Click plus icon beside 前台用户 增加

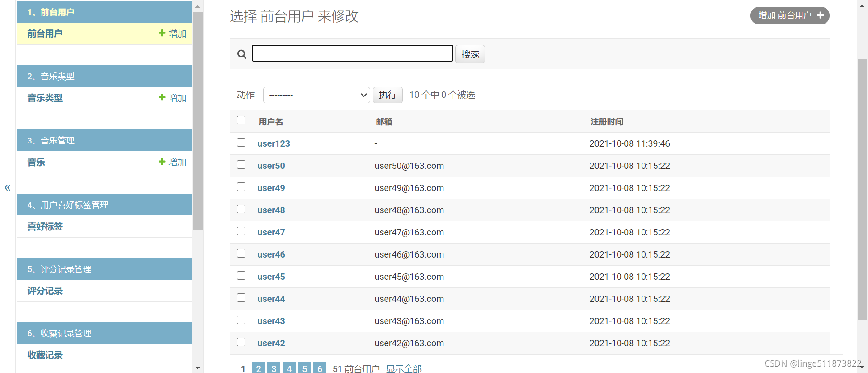[x=162, y=33]
